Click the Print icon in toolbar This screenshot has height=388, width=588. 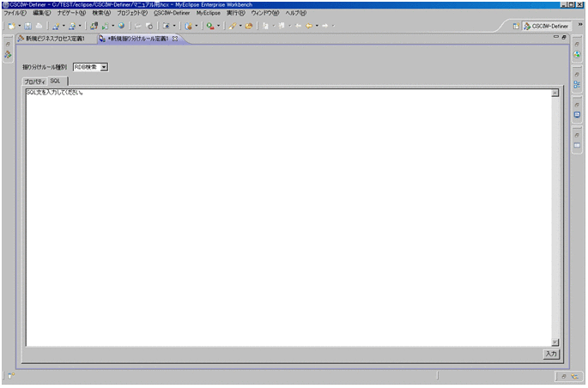(37, 26)
